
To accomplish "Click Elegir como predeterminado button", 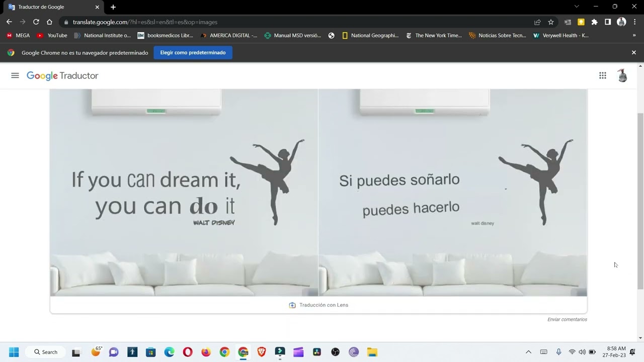I will 193,52.
